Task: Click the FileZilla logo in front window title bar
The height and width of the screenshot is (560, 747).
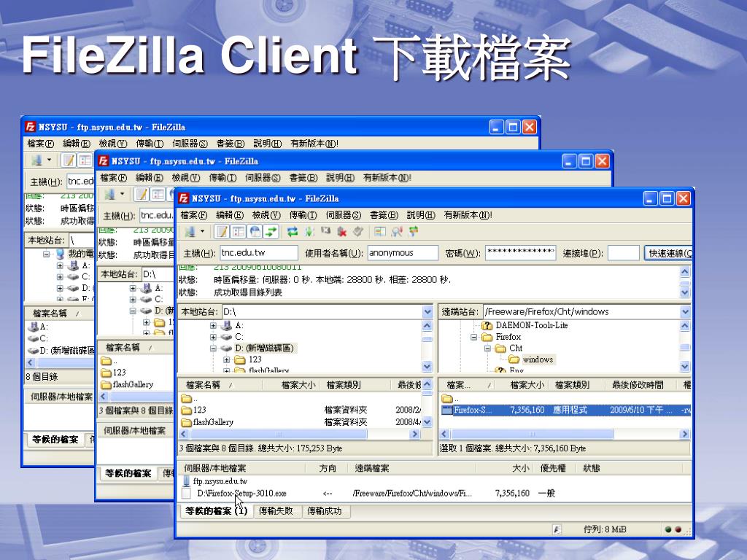Action: tap(184, 198)
